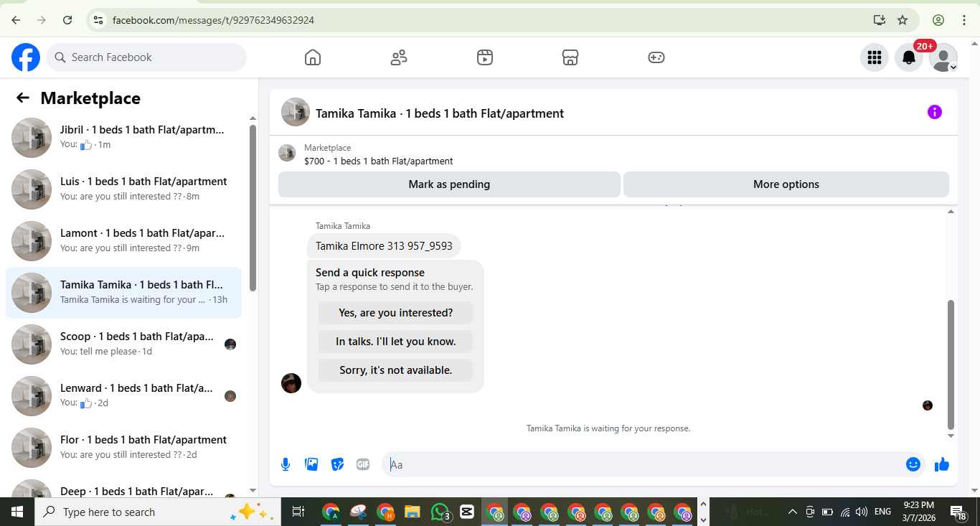Viewport: 980px width, 526px height.
Task: Click Mark as pending button
Action: pyautogui.click(x=449, y=184)
